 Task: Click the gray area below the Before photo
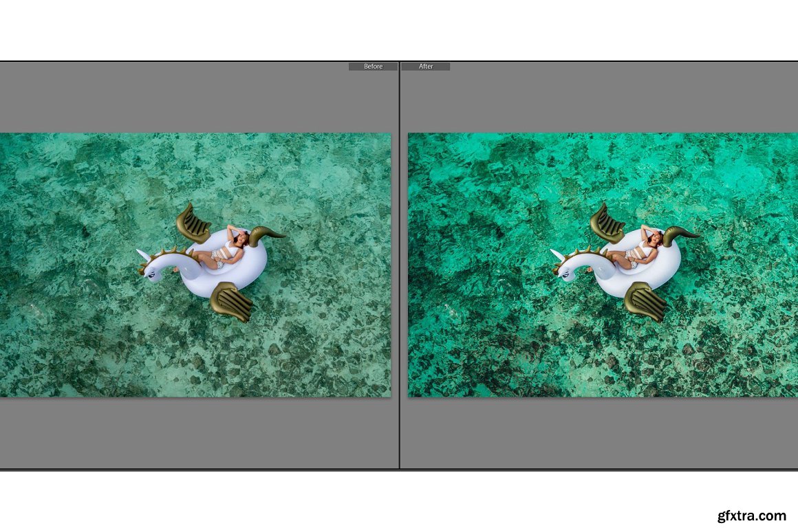pyautogui.click(x=196, y=433)
